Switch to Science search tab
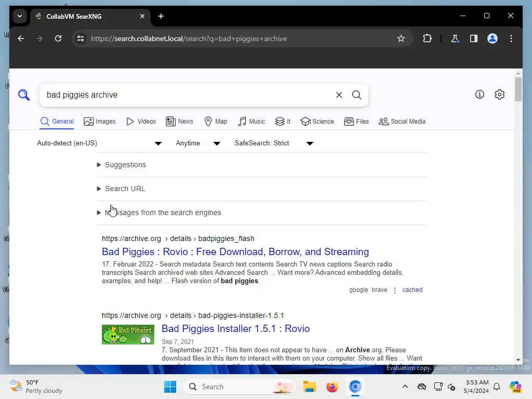The width and height of the screenshot is (532, 399). pyautogui.click(x=317, y=122)
